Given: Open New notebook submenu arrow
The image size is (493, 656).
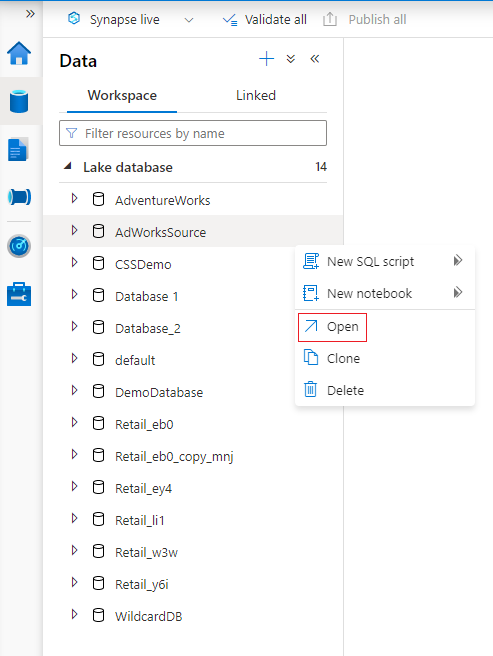Looking at the screenshot, I should (458, 292).
